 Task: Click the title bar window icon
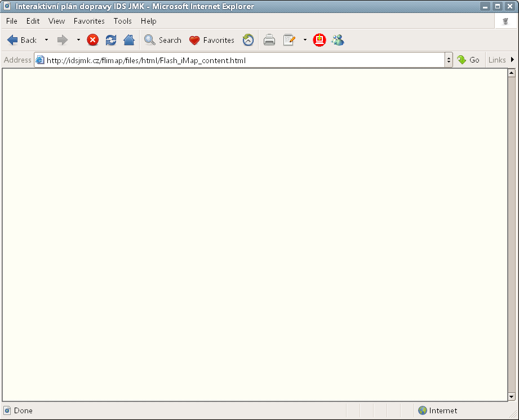[x=7, y=6]
